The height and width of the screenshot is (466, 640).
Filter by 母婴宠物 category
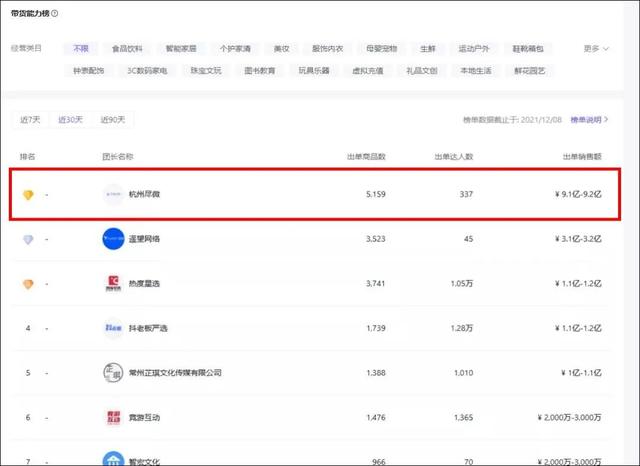pyautogui.click(x=381, y=49)
